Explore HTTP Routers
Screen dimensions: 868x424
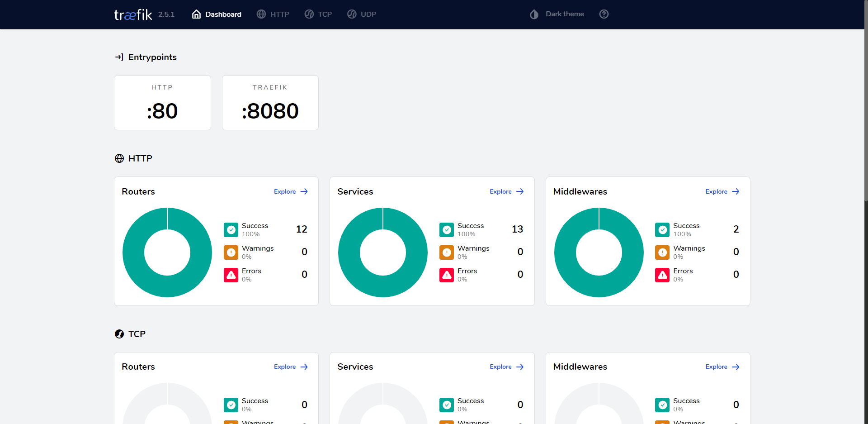[291, 191]
